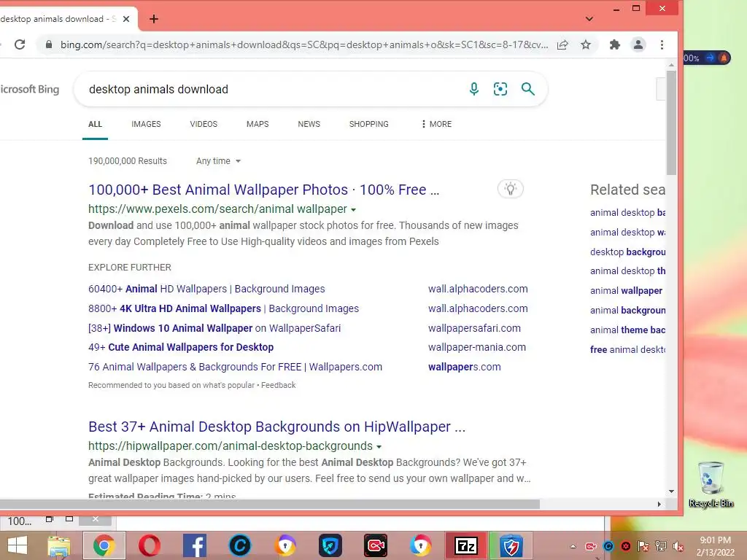747x560 pixels.
Task: Click Chrome icon in taskbar
Action: (x=104, y=545)
